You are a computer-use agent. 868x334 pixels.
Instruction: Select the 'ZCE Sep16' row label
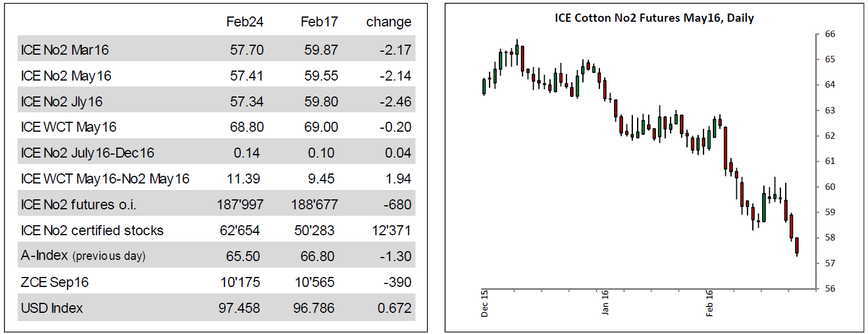pyautogui.click(x=55, y=282)
